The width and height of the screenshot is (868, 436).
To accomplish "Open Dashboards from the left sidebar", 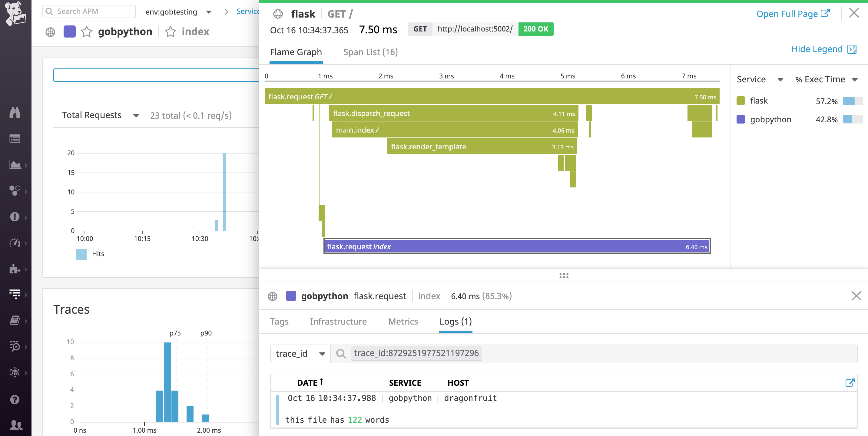I will (15, 165).
